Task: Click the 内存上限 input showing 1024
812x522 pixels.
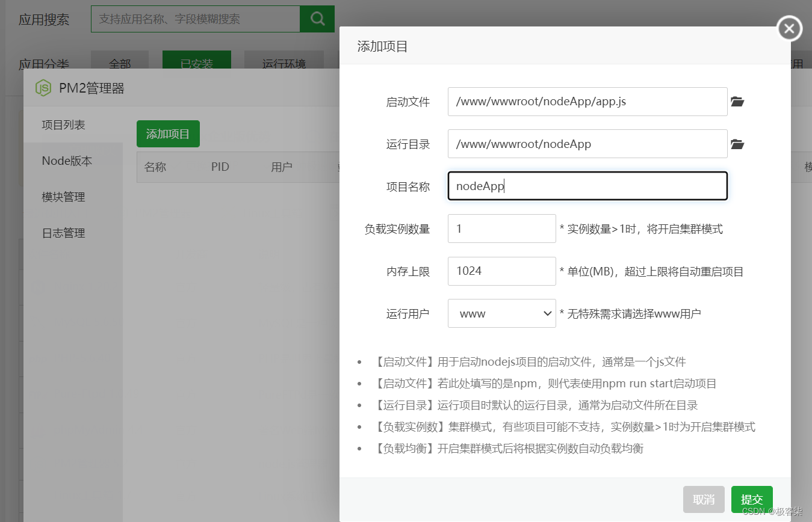Action: point(502,271)
